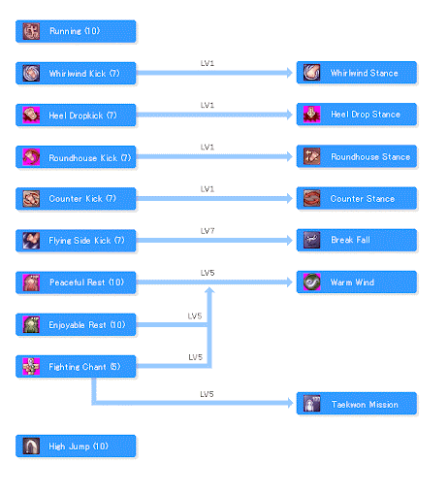Open the Heel Drop Stance box
The image size is (448, 497).
(x=357, y=115)
